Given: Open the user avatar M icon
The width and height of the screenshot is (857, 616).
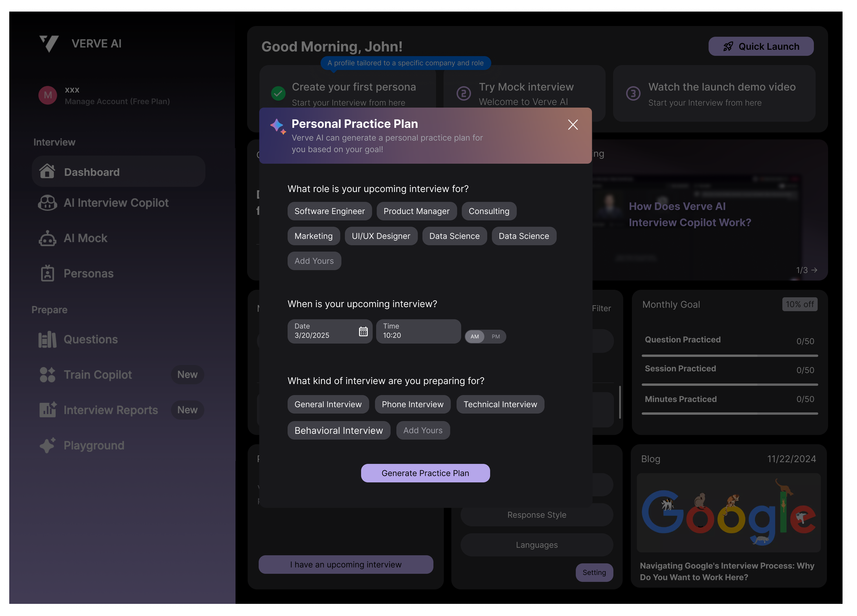Looking at the screenshot, I should click(48, 95).
